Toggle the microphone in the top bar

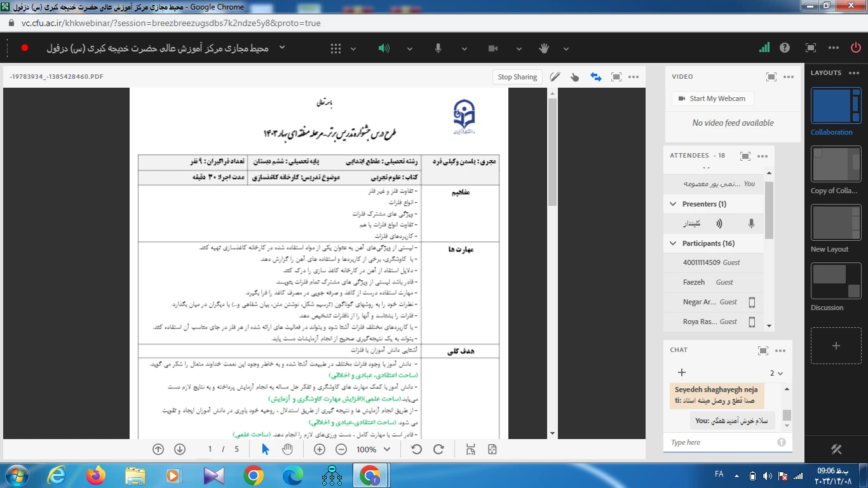coord(438,48)
